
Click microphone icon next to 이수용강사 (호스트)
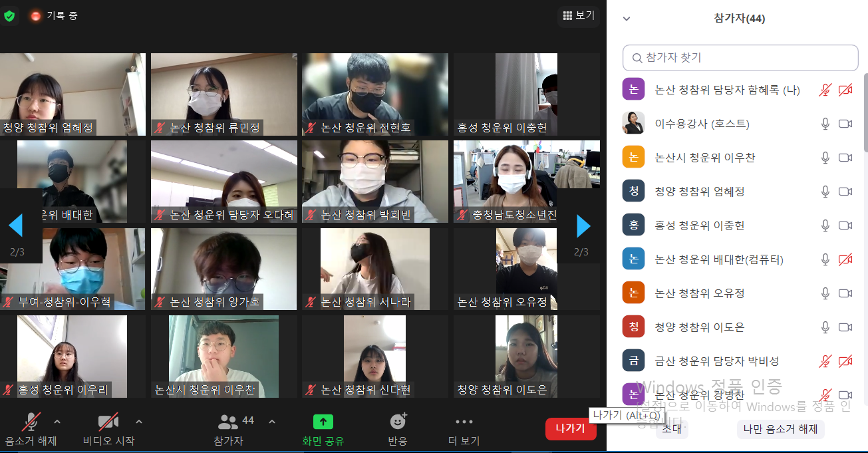(825, 124)
